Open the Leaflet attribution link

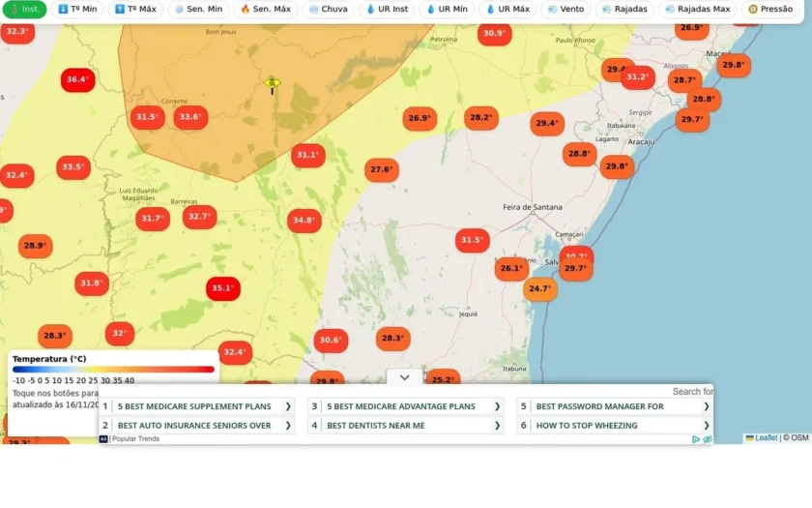[762, 438]
